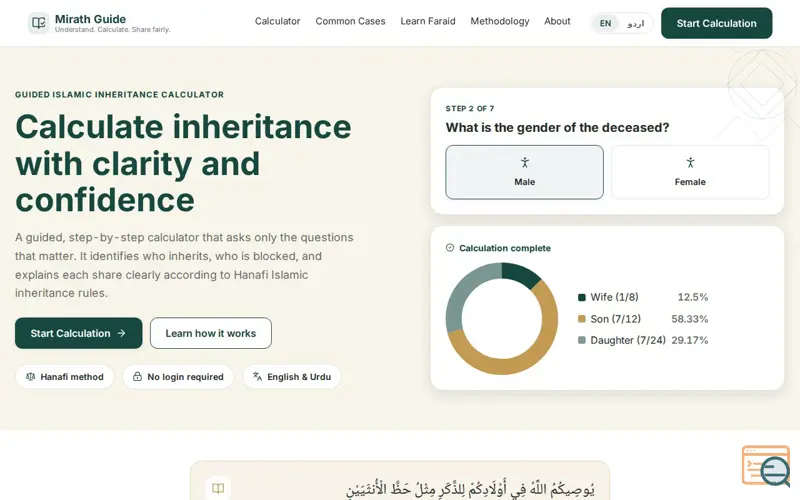Click the check circle icon beside Calculation complete
Viewport: 800px width, 500px height.
point(450,248)
